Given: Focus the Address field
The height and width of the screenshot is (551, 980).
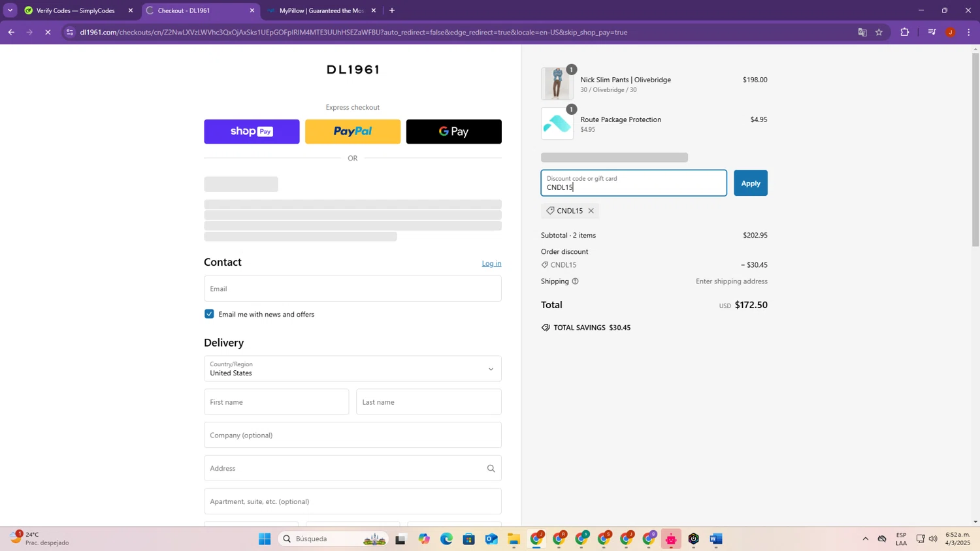Looking at the screenshot, I should point(353,468).
